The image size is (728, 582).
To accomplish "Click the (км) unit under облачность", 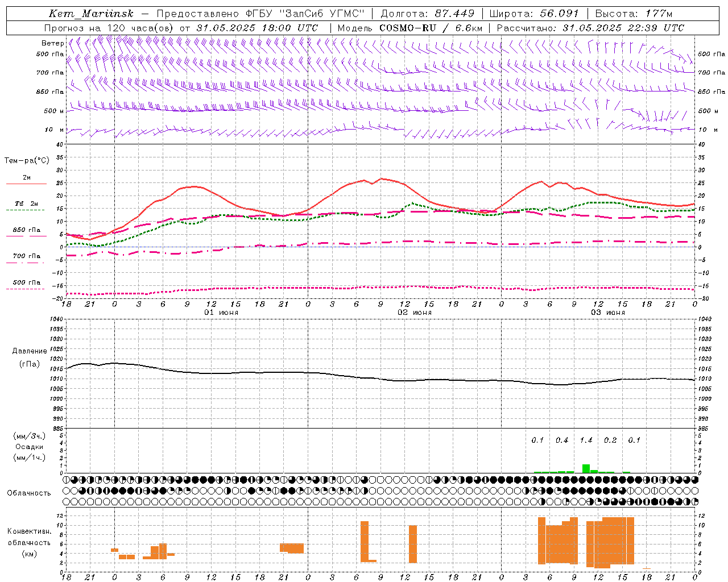I will tap(29, 554).
